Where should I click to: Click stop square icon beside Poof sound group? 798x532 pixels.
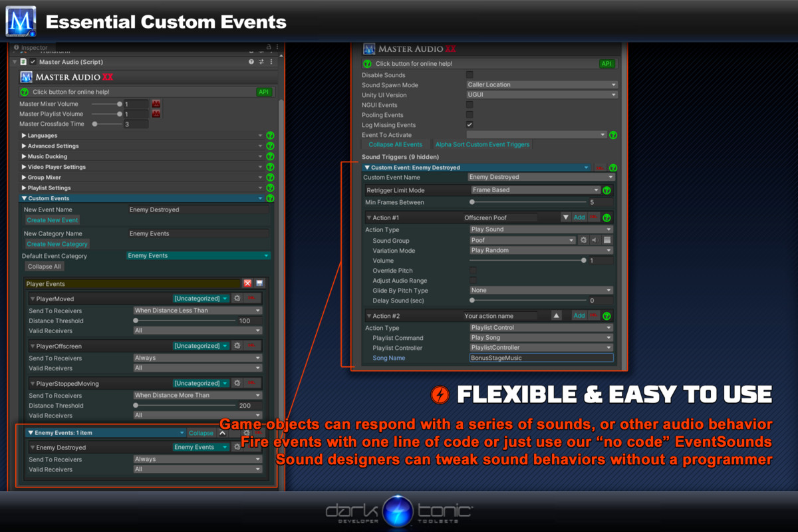tap(607, 241)
